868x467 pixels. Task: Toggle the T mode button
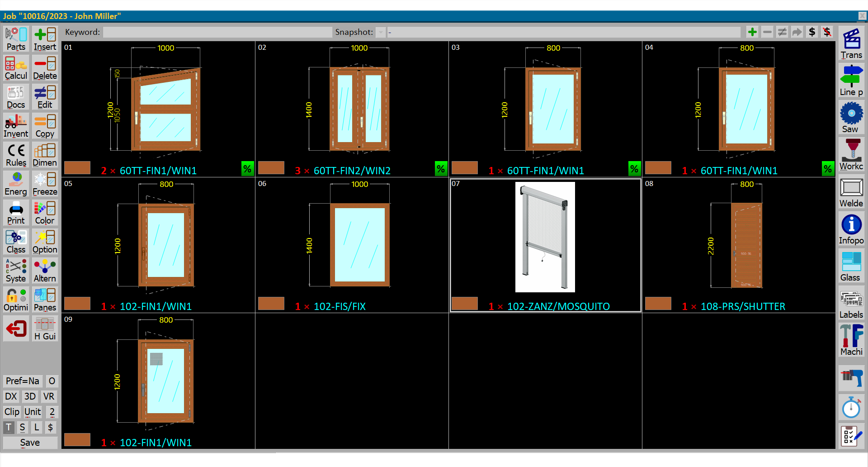(x=9, y=427)
